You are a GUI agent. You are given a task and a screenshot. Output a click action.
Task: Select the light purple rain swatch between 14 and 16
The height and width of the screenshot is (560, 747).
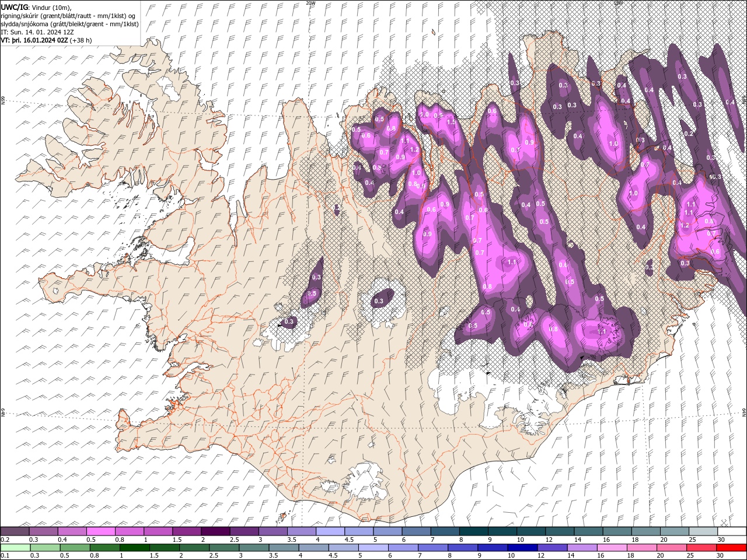[581, 547]
